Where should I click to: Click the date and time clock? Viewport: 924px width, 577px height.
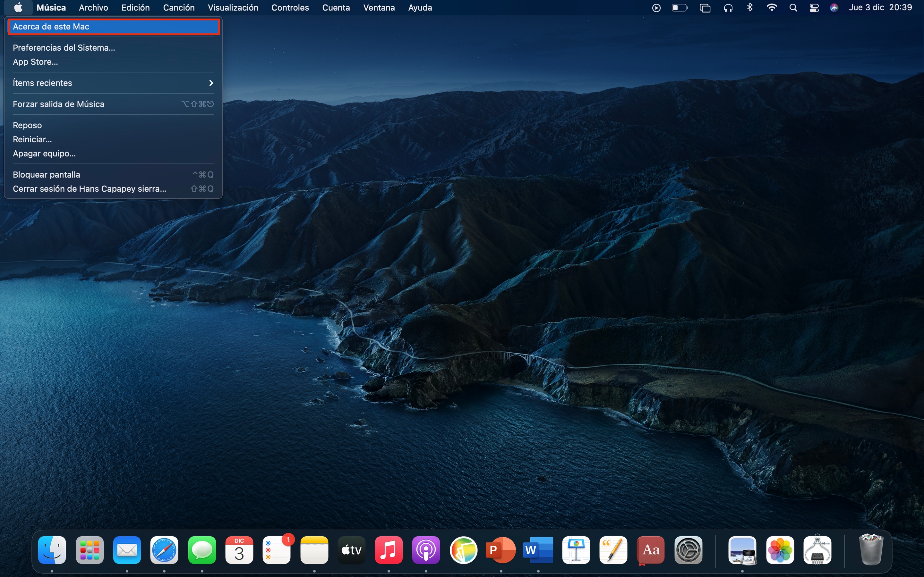880,8
